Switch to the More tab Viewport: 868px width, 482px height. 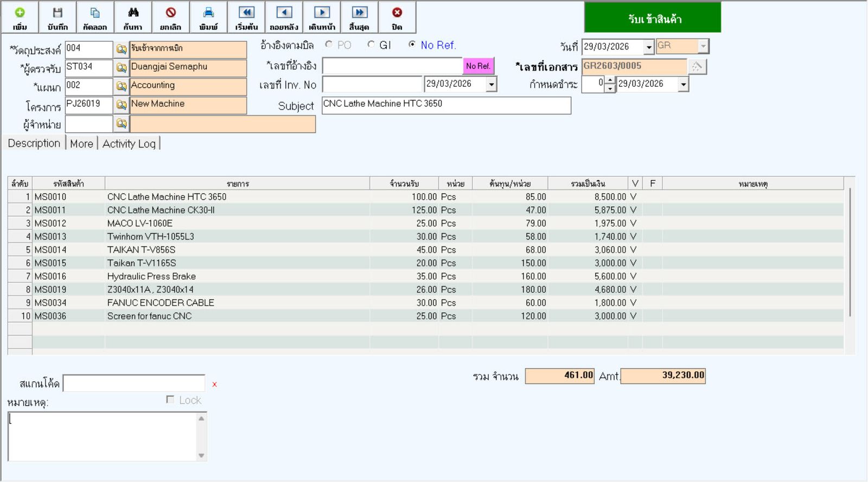coord(81,144)
